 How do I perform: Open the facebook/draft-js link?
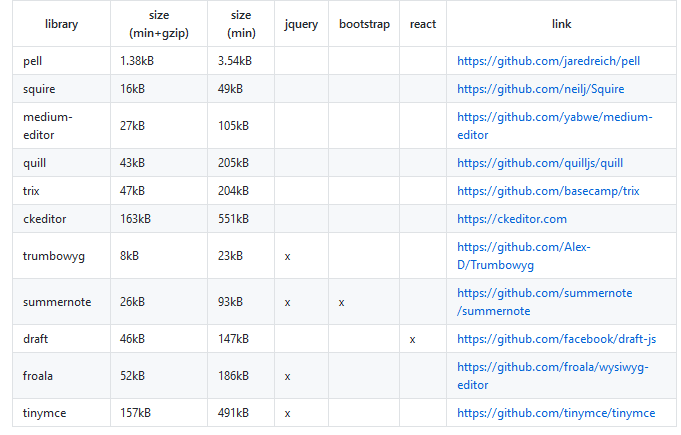pos(556,339)
